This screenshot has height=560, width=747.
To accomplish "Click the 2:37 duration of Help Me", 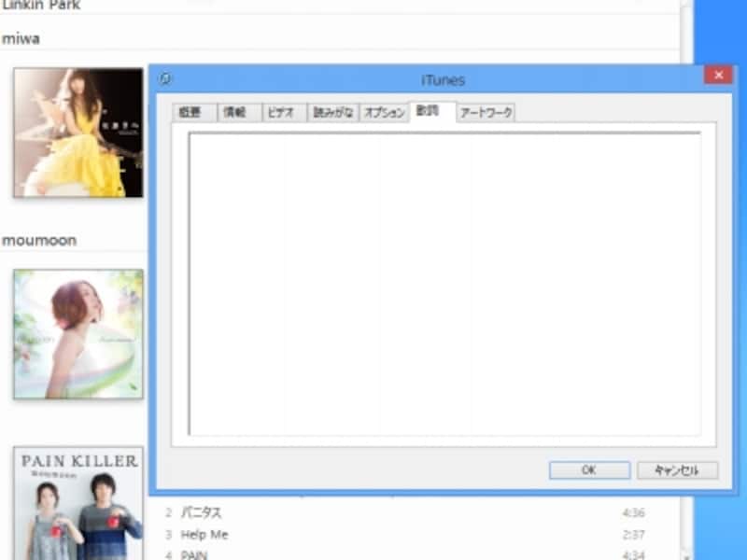I will 634,535.
